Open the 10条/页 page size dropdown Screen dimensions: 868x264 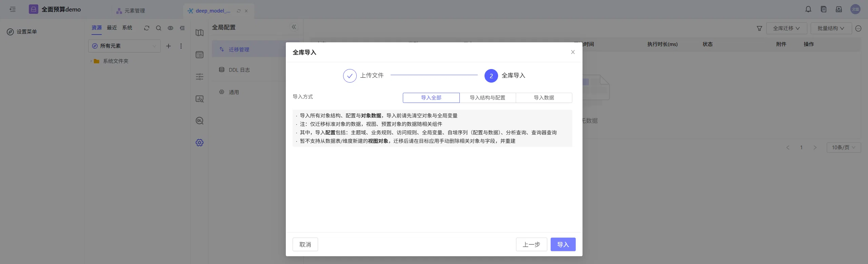(x=844, y=148)
